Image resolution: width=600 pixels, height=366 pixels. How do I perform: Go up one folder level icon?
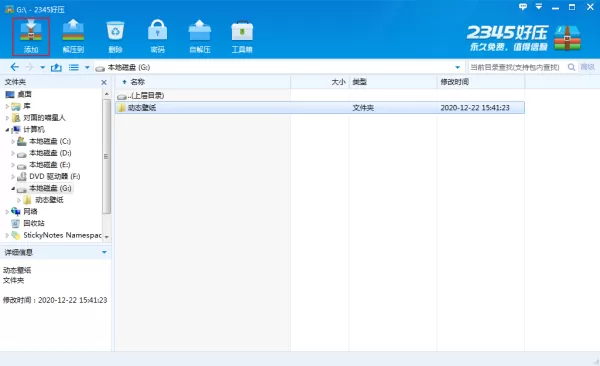coord(56,67)
